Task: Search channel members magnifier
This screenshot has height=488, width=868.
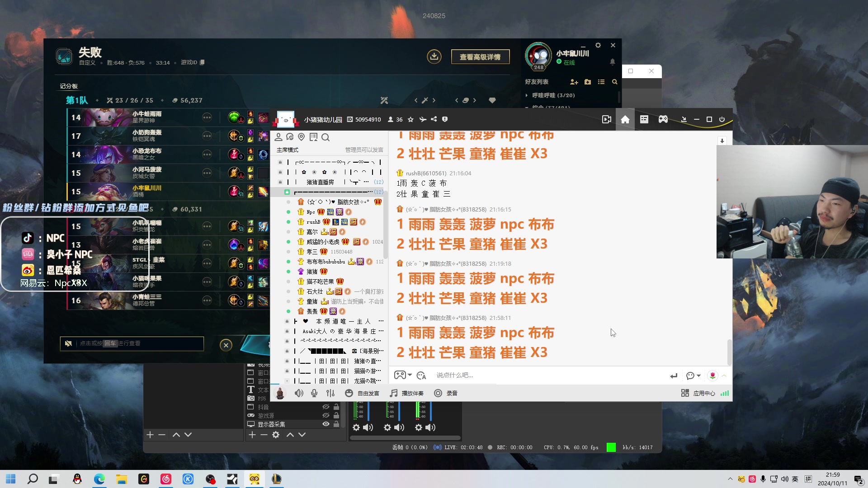Action: click(325, 137)
